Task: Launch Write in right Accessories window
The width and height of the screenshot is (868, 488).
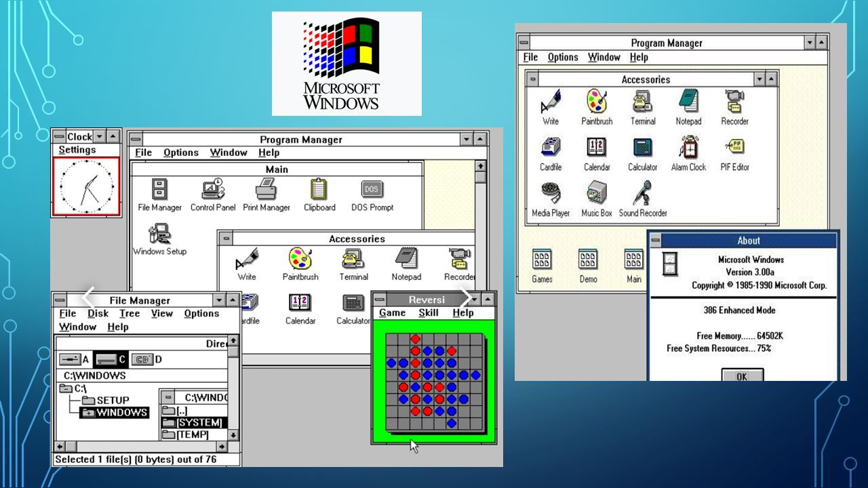Action: pos(551,107)
